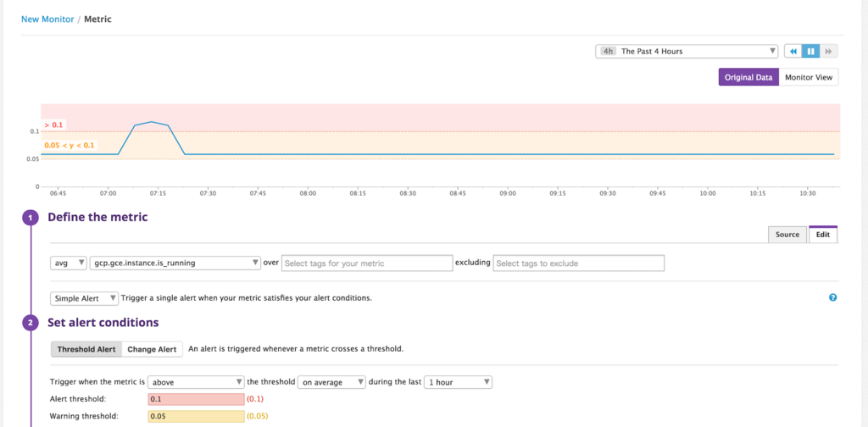Switch to the Source tab

click(787, 235)
